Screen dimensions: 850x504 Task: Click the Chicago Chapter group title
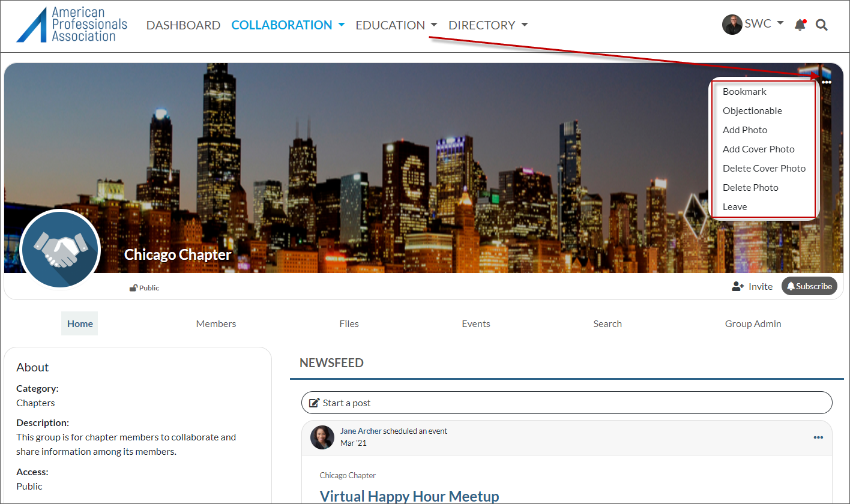click(178, 254)
